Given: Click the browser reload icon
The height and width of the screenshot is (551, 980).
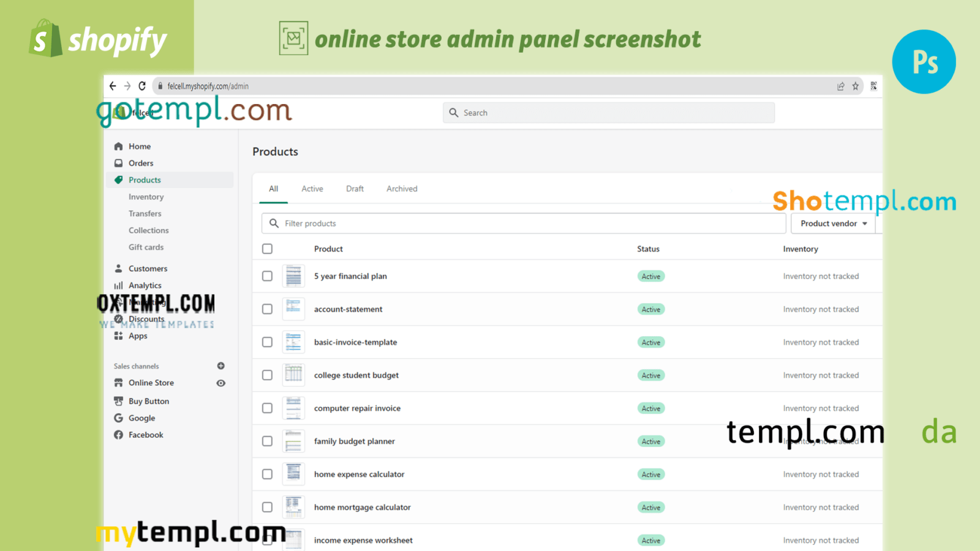Looking at the screenshot, I should point(142,86).
